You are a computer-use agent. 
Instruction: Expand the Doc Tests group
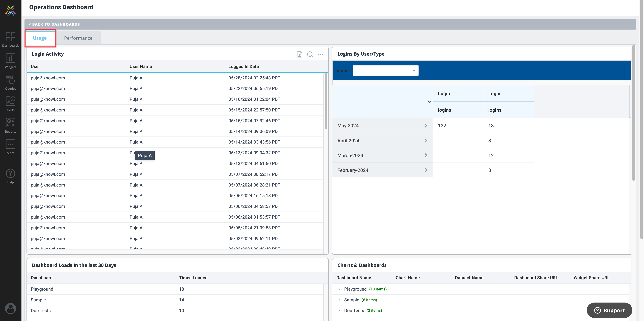[x=339, y=310]
